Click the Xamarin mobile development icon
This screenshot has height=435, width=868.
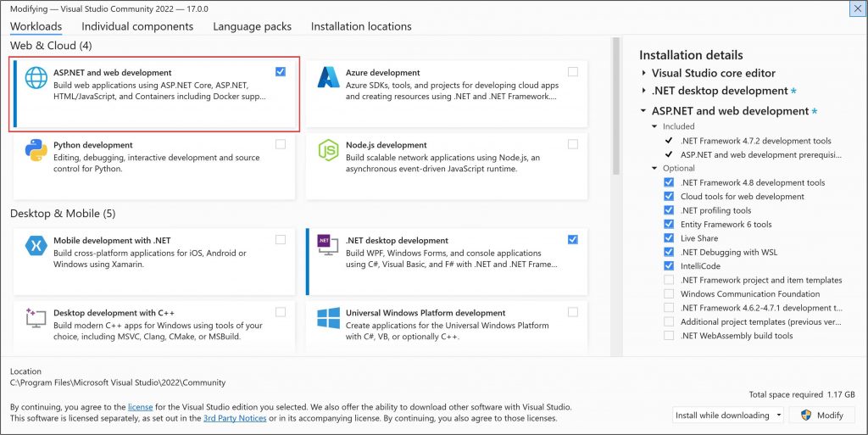pyautogui.click(x=36, y=246)
